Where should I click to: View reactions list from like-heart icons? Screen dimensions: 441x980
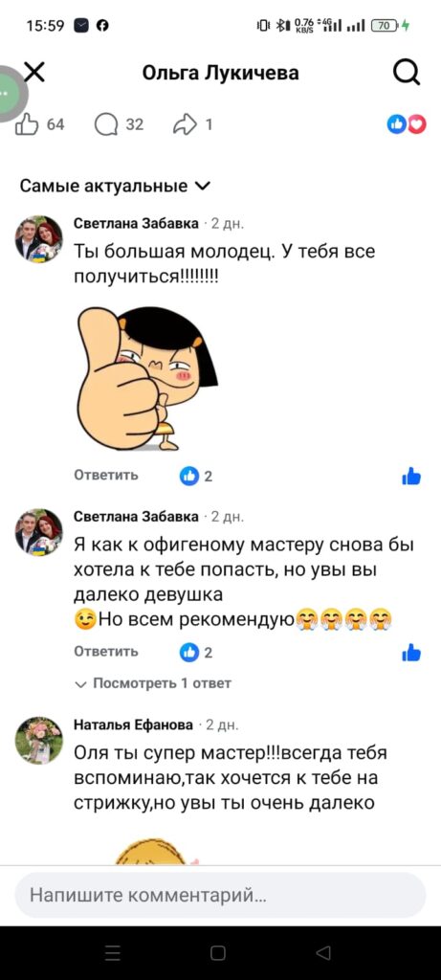click(407, 124)
